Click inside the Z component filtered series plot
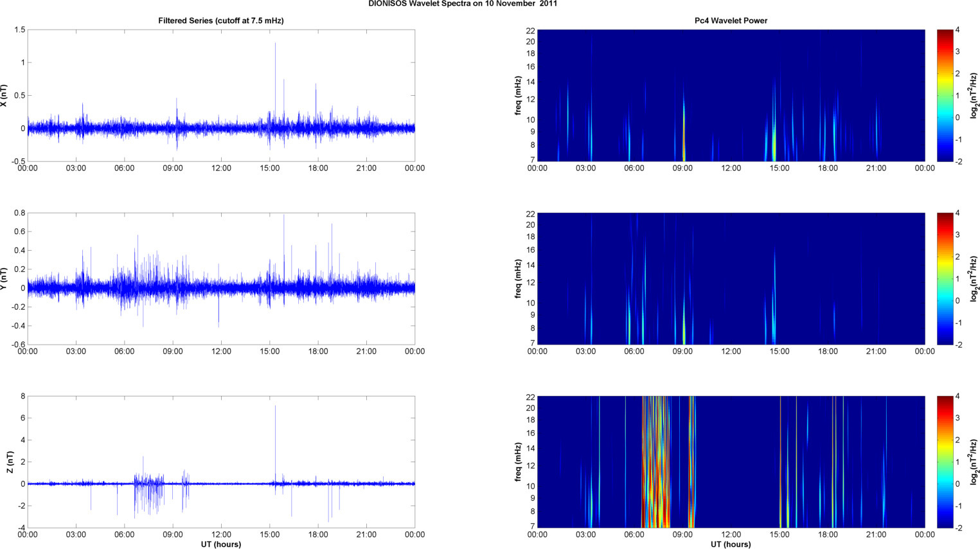Viewport: 980px width, 549px height. click(x=221, y=462)
